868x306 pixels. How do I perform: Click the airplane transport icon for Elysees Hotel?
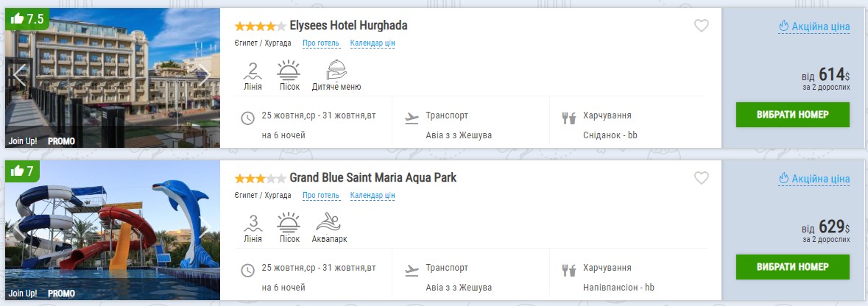[x=412, y=118]
